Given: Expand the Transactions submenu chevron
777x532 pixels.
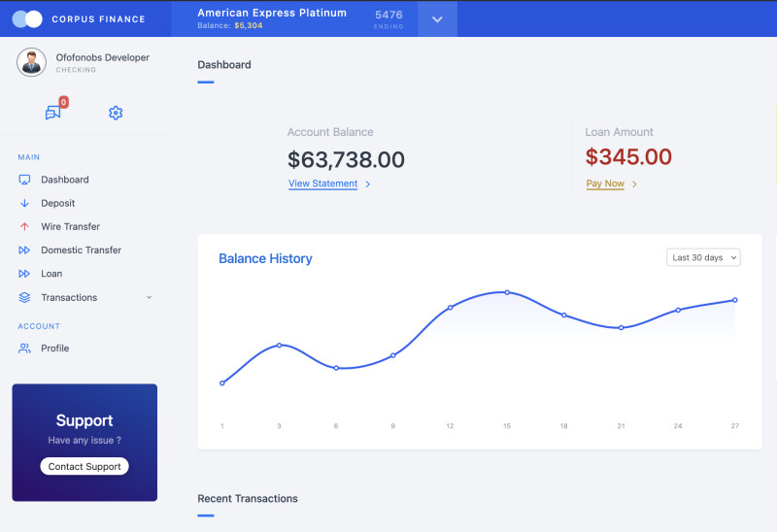Looking at the screenshot, I should point(149,298).
